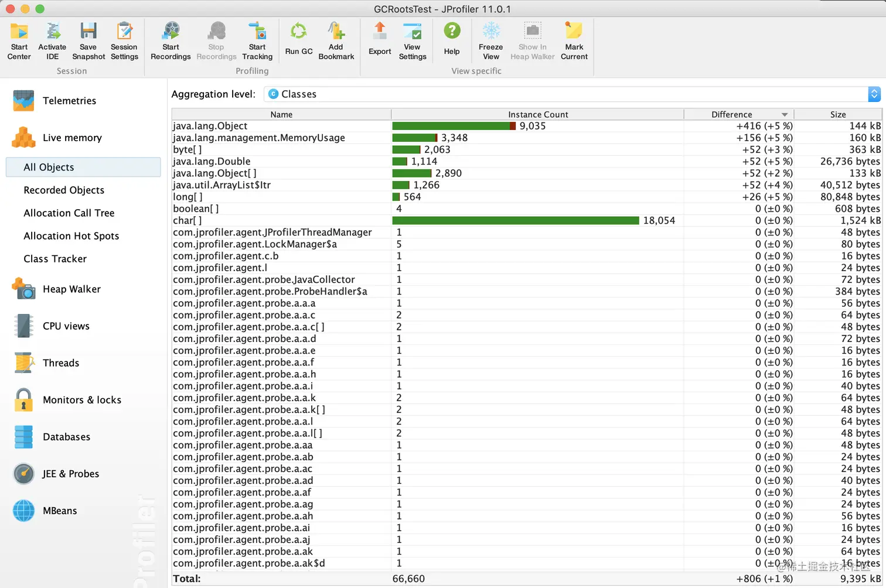
Task: Sort by Difference column header
Action: [739, 115]
